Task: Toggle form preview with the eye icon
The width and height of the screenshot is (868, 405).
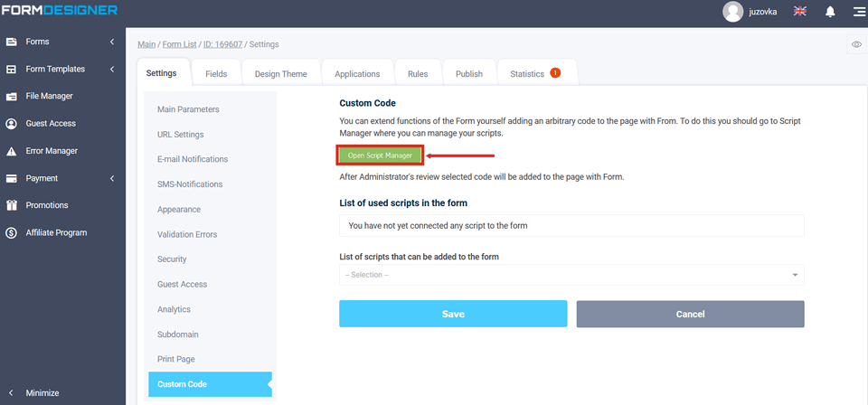Action: coord(856,44)
